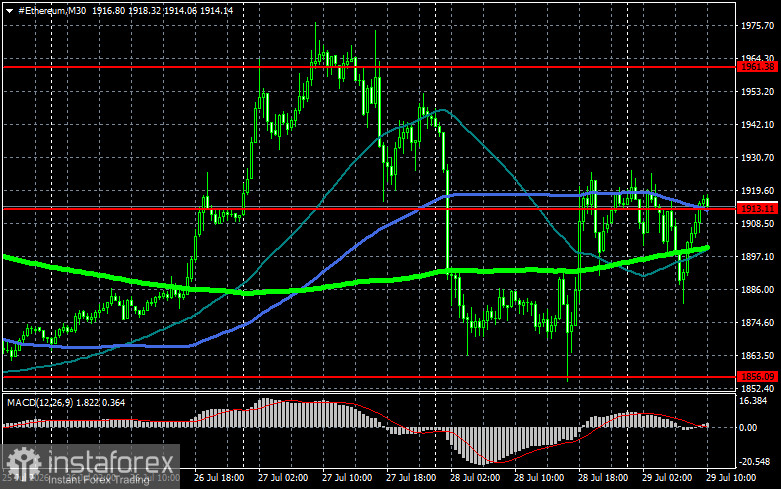Click the OHLC values 1916.80 1918.32 1914.06 1914.14

[162, 10]
